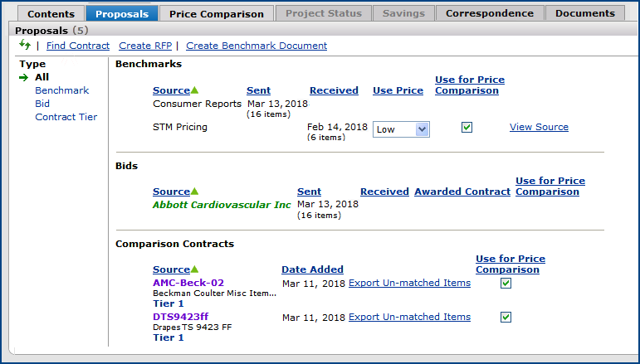640x364 pixels.
Task: Click the Find Contract link
Action: [x=78, y=46]
